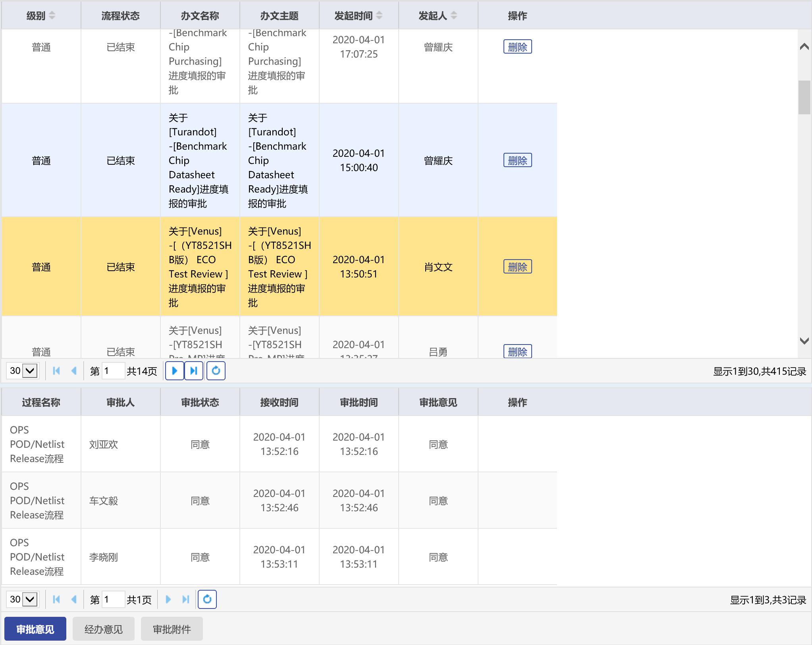
Task: Switch to 经办意见 tab
Action: [x=103, y=629]
